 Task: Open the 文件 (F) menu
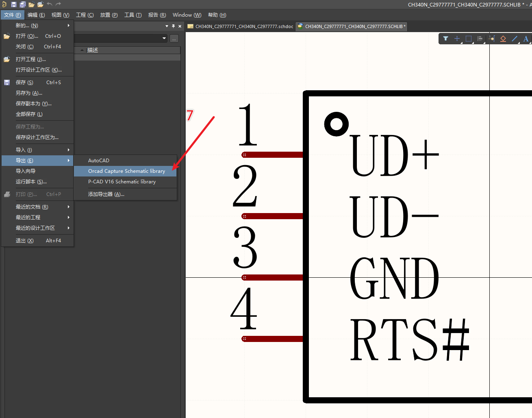pos(13,15)
